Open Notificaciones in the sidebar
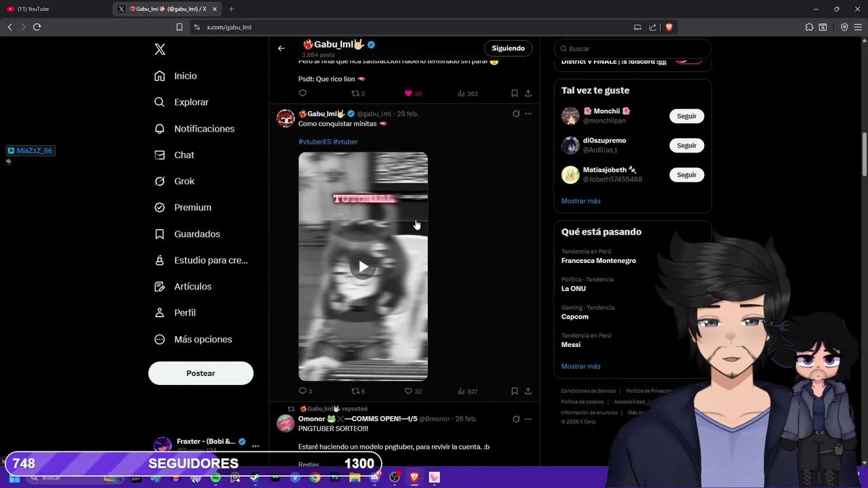868x488 pixels. [x=195, y=129]
